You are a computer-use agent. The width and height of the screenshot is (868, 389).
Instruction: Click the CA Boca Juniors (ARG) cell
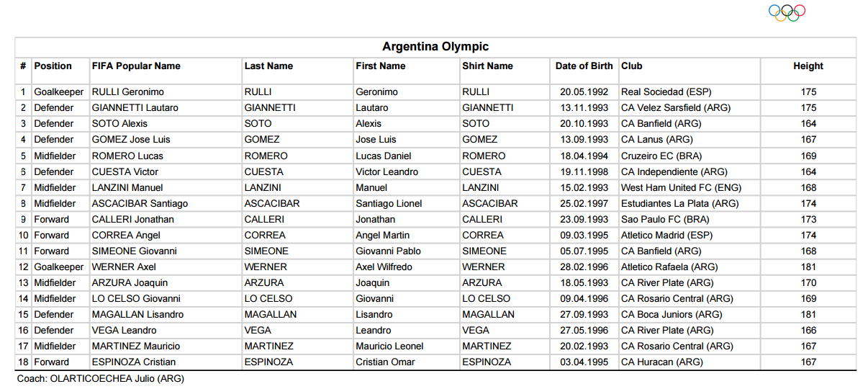pyautogui.click(x=672, y=314)
